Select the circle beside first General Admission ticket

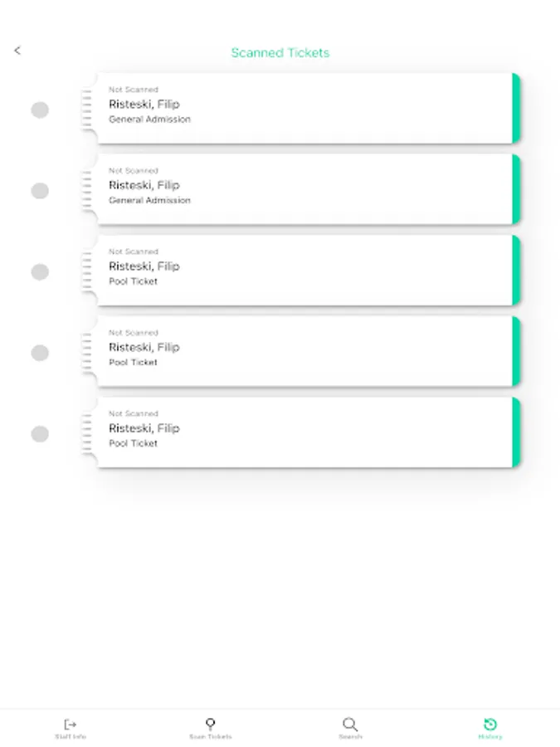[40, 110]
